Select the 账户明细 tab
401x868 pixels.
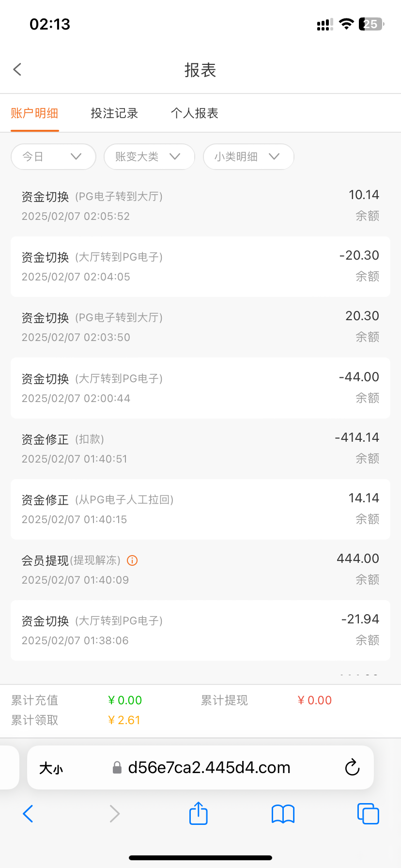point(35,113)
